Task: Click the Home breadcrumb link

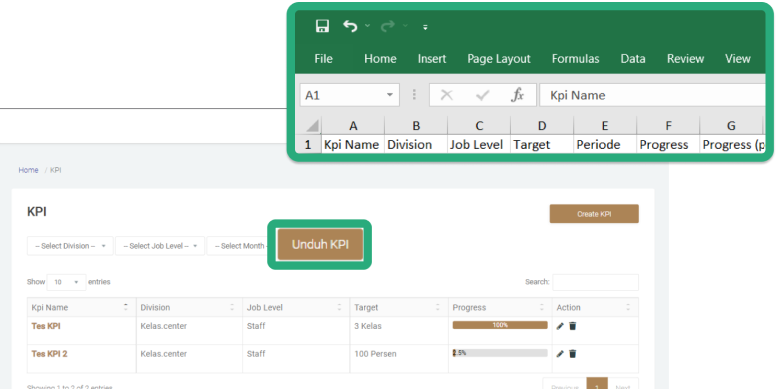Action: 28,170
